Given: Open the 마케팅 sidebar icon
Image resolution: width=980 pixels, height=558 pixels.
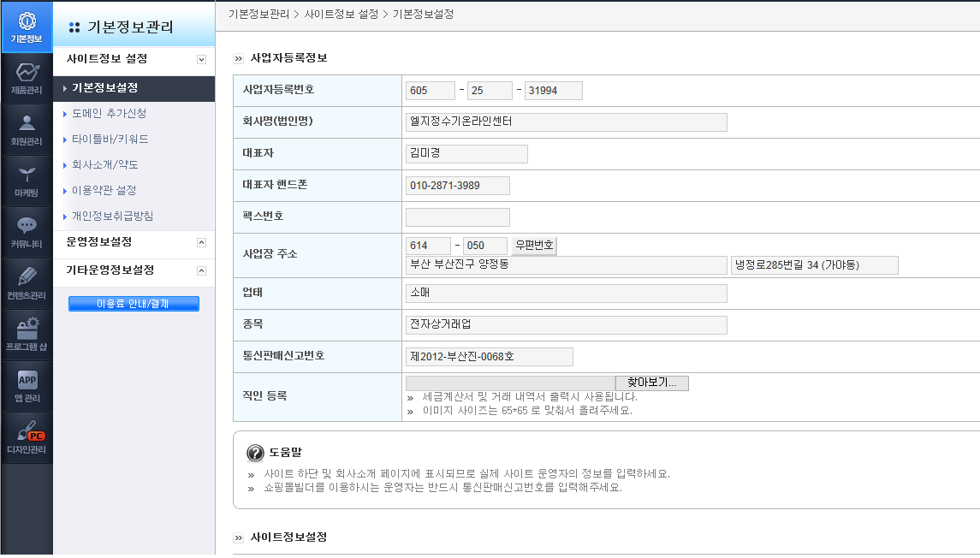Looking at the screenshot, I should [x=27, y=181].
